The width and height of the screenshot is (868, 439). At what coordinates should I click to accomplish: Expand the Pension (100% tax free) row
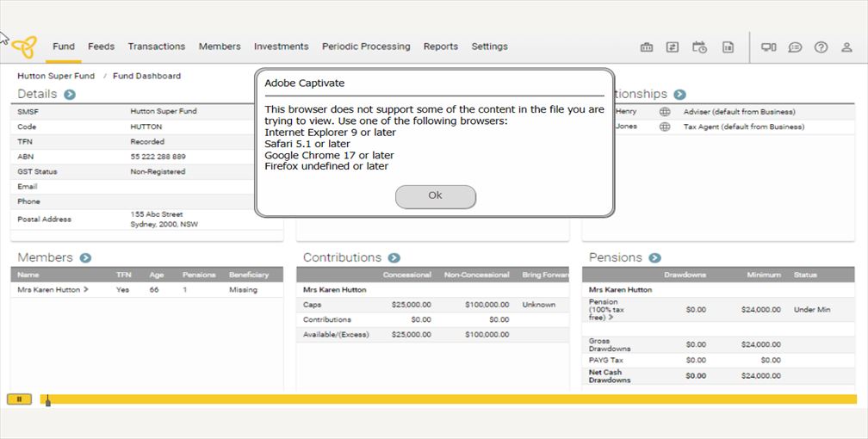click(x=611, y=318)
